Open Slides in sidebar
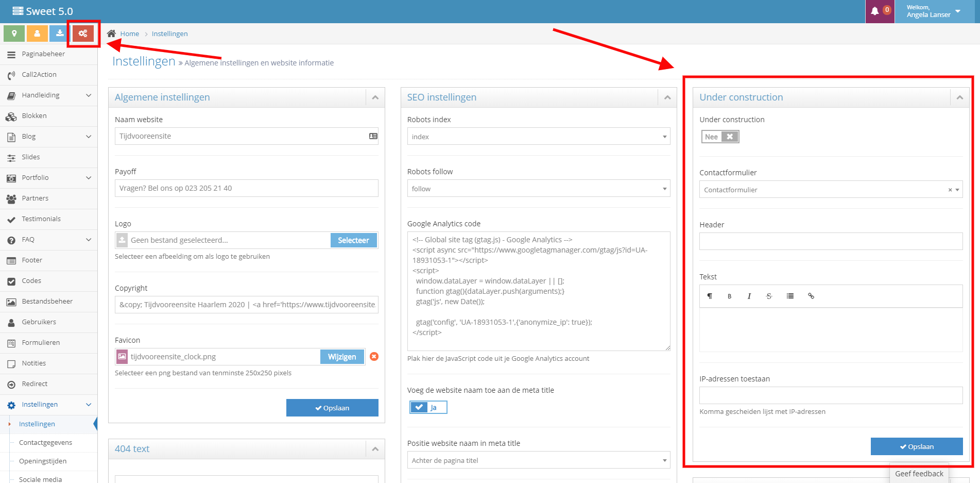 [48, 157]
